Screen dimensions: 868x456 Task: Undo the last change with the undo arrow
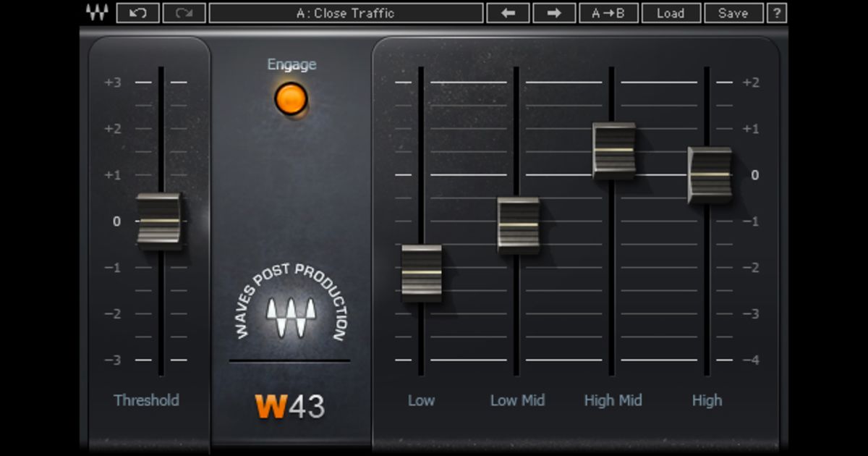tap(137, 12)
